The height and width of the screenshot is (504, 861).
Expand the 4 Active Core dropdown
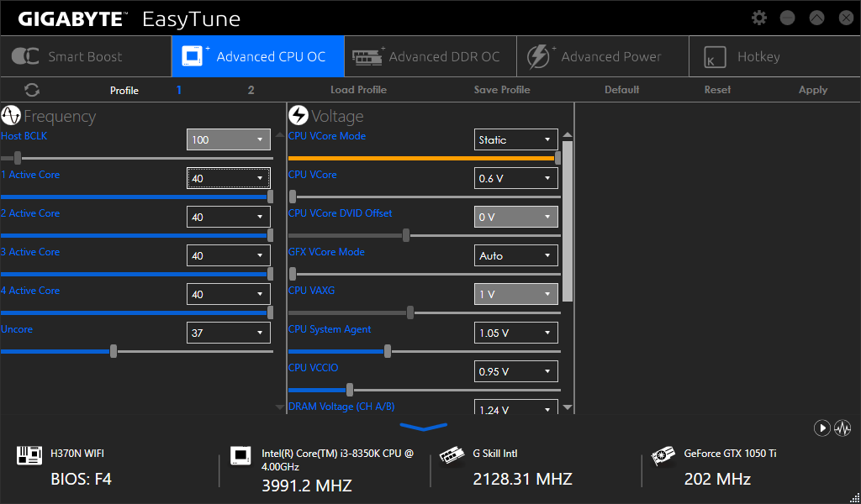(x=229, y=295)
